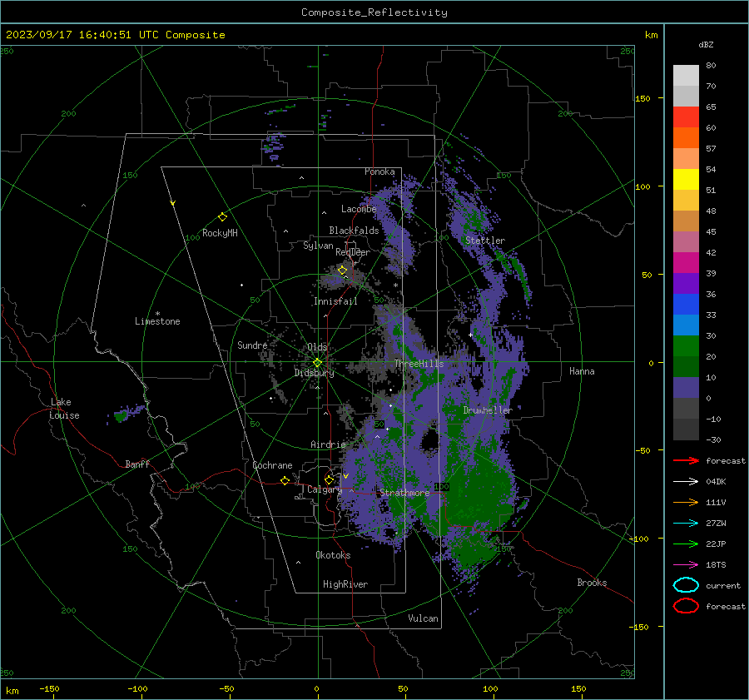Click the yellow diamond marker at RedDeer
Screen dimensions: 749x700
tap(342, 271)
